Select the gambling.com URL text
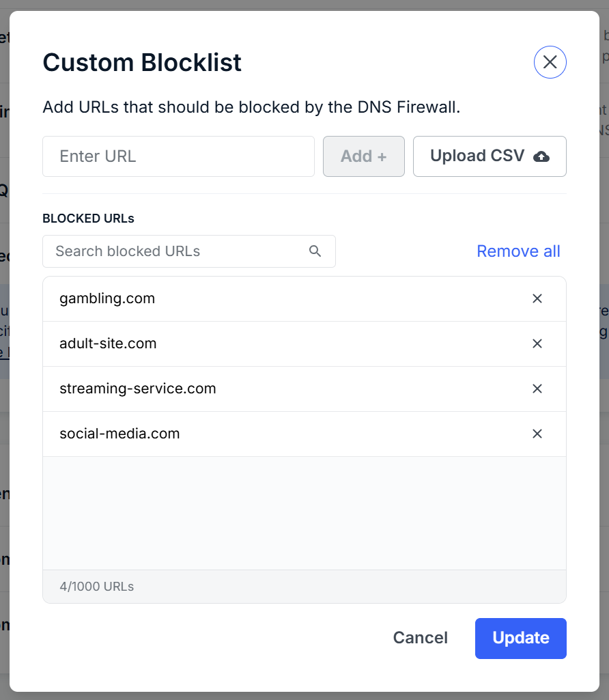 (107, 298)
